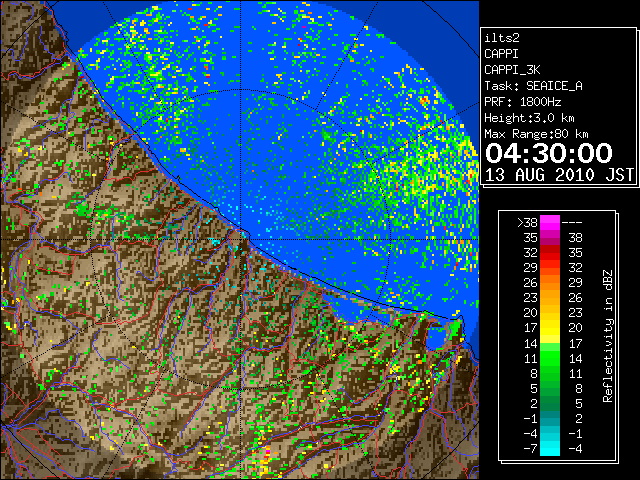Click the Height:3.0 km line
This screenshot has width=640, height=480.
[x=529, y=118]
